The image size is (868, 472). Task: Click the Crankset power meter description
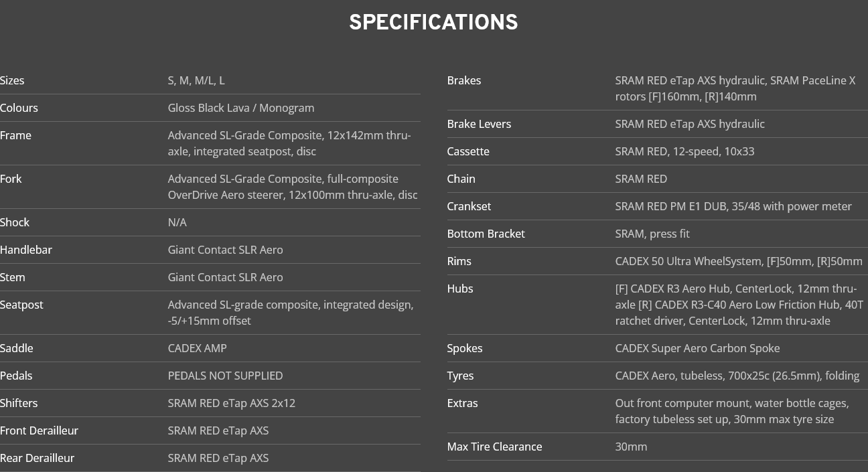tap(733, 206)
